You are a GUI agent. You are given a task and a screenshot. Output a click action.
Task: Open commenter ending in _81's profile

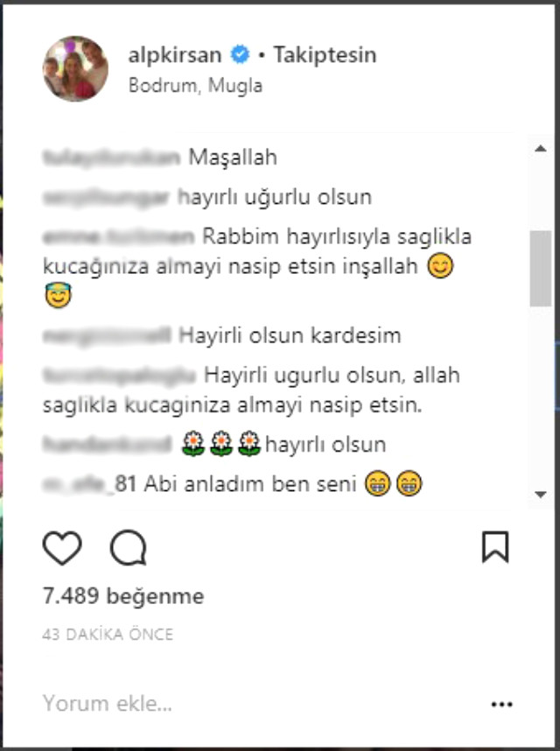coord(89,484)
